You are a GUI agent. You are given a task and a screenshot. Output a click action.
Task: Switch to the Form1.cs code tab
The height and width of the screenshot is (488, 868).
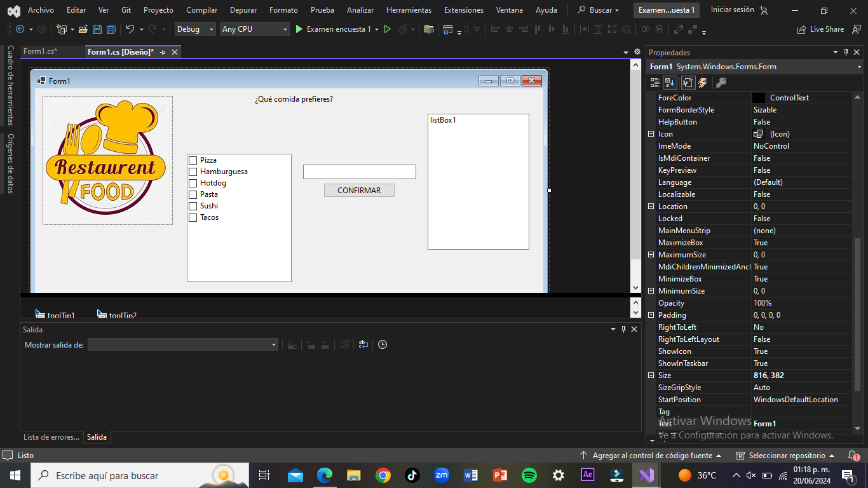point(41,51)
